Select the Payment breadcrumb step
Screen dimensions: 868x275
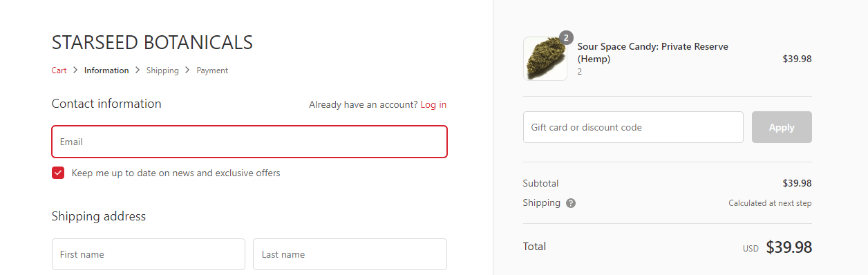212,70
